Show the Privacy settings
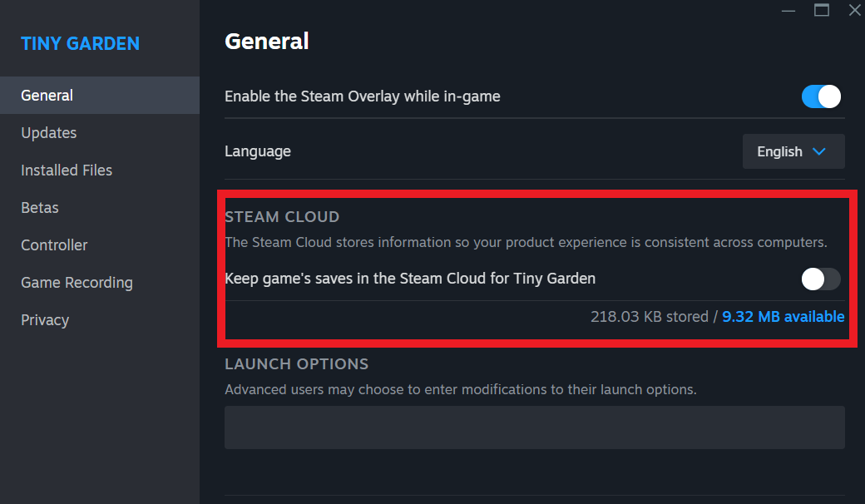The height and width of the screenshot is (504, 865). (45, 320)
